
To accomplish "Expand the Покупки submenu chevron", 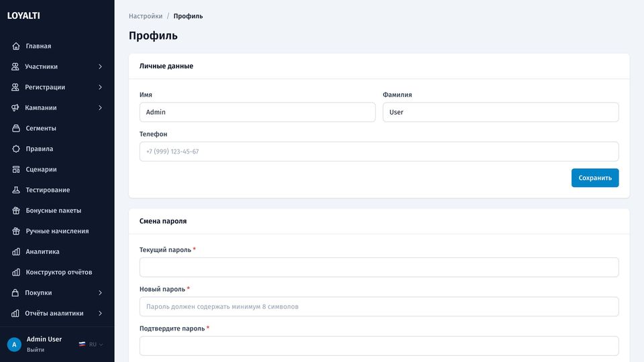I will 100,292.
